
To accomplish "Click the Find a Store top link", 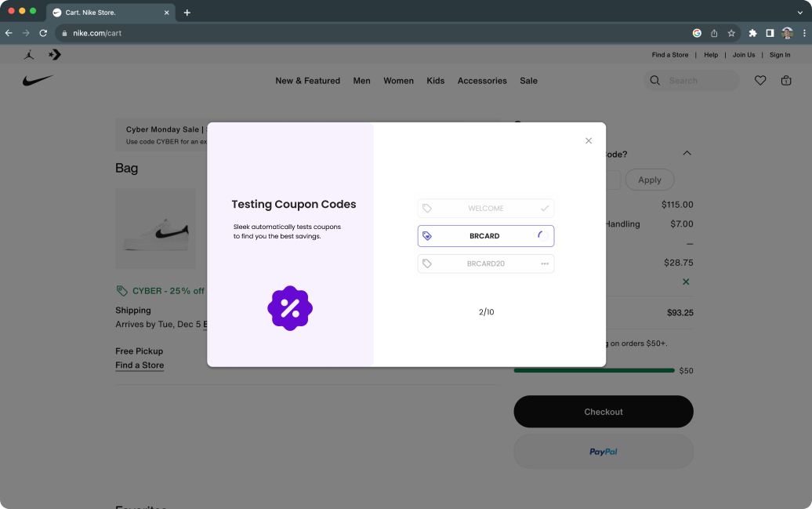I will (x=669, y=54).
